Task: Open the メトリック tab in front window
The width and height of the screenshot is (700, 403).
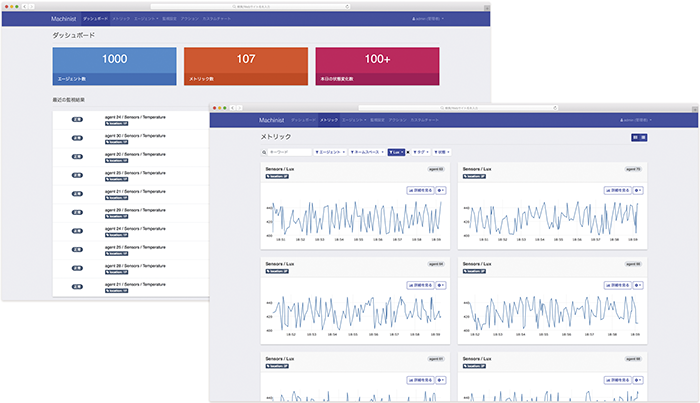Action: click(329, 119)
